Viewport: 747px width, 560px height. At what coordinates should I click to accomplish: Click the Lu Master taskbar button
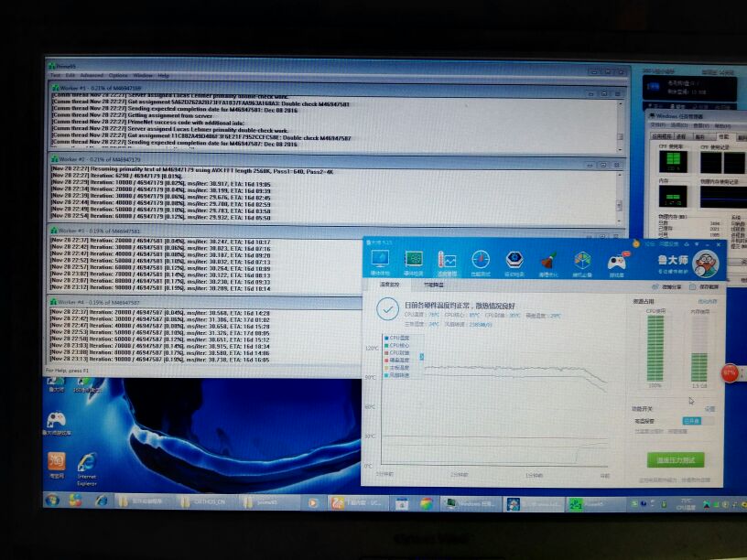pyautogui.click(x=533, y=504)
